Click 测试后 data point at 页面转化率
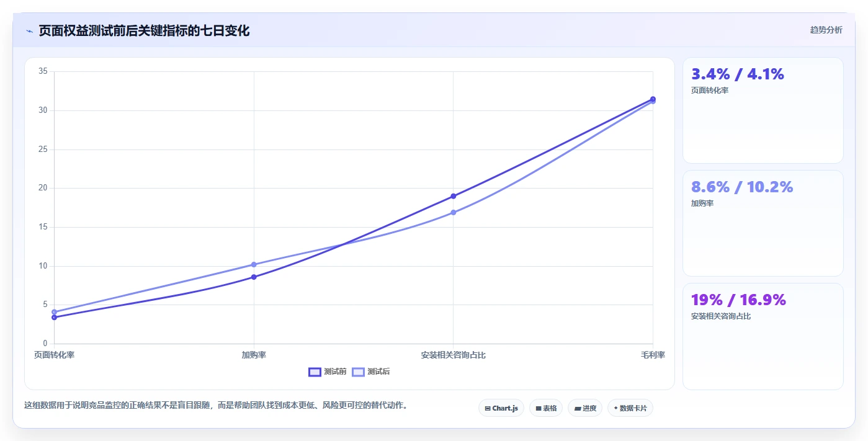The height and width of the screenshot is (441, 868). (x=54, y=312)
